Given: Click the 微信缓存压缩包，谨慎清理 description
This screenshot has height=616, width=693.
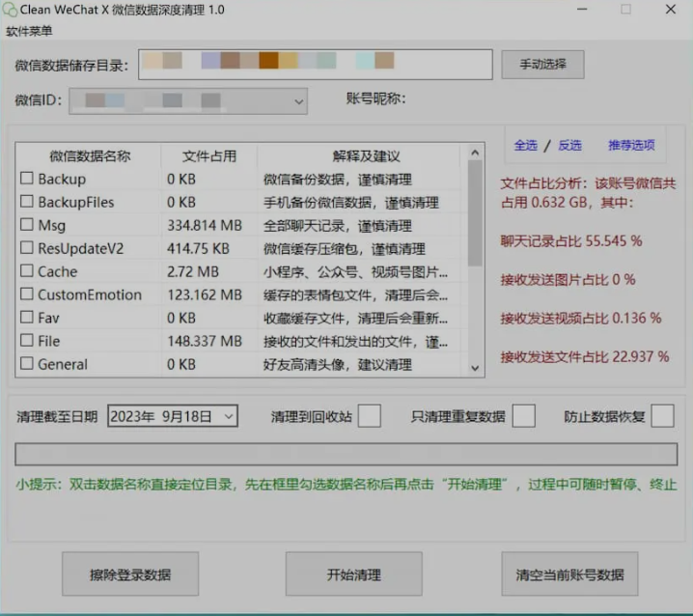Looking at the screenshot, I should tap(345, 249).
